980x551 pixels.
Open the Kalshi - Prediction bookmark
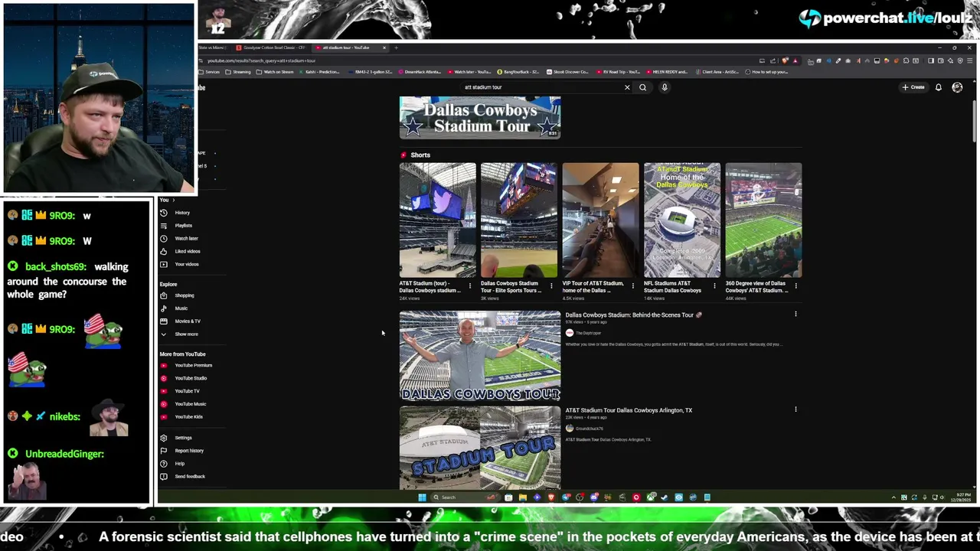[319, 72]
